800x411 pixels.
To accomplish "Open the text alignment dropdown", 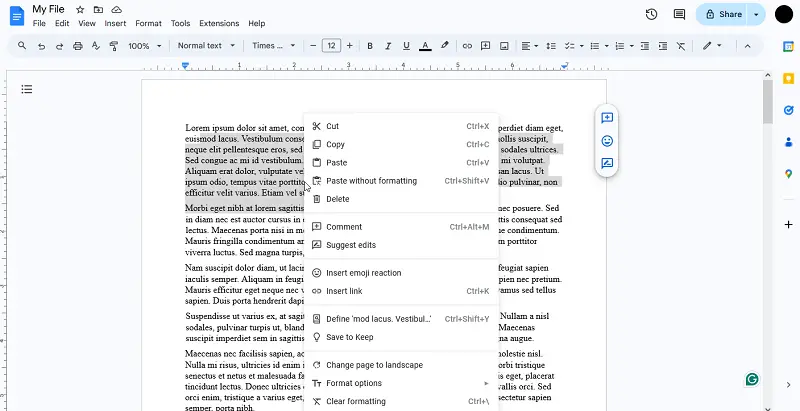I will [530, 46].
